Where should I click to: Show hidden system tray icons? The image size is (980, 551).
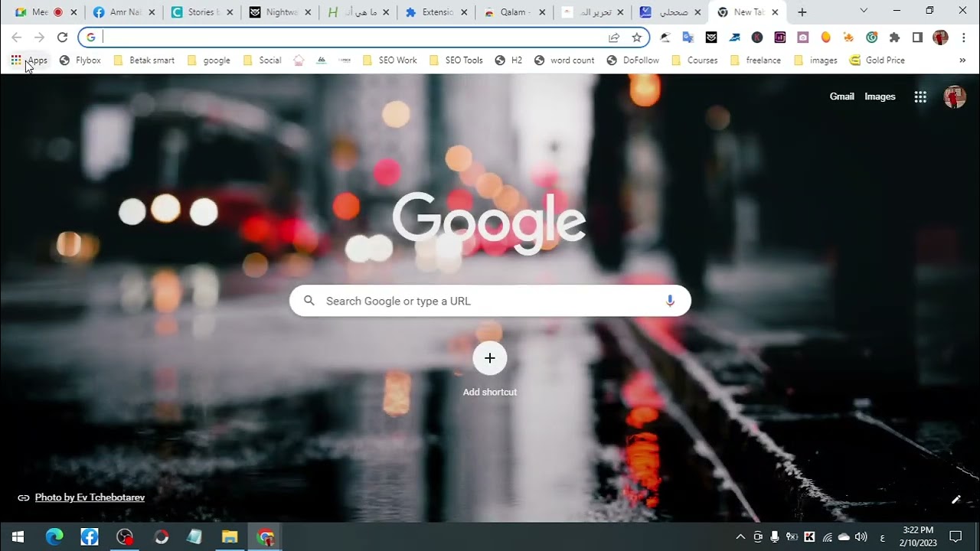[740, 537]
